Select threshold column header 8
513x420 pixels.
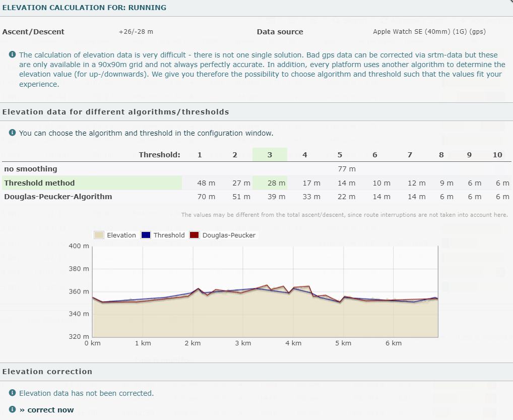(441, 155)
